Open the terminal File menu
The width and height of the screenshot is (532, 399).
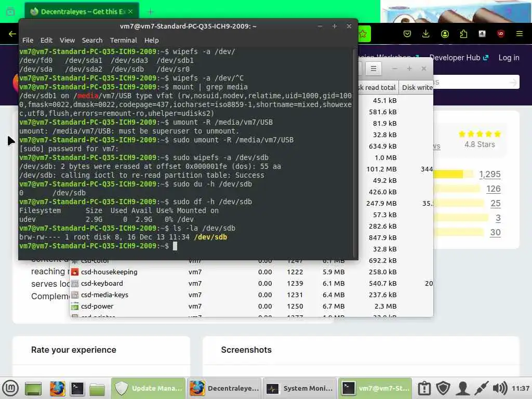coord(28,40)
